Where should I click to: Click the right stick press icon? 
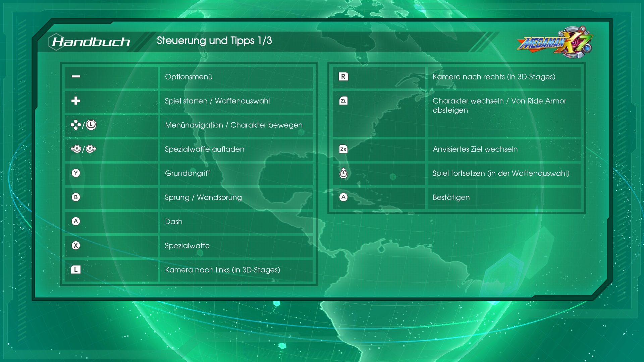coord(343,173)
